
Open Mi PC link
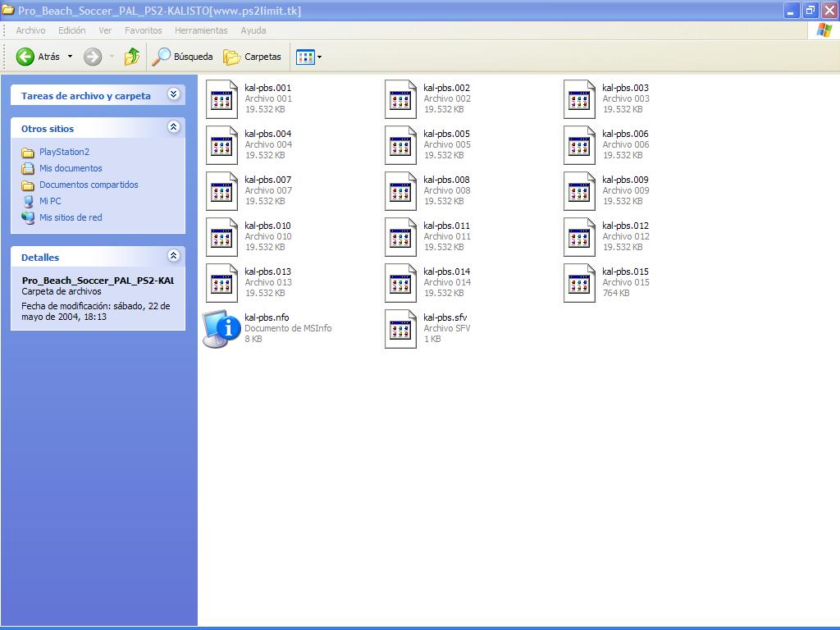click(x=50, y=201)
